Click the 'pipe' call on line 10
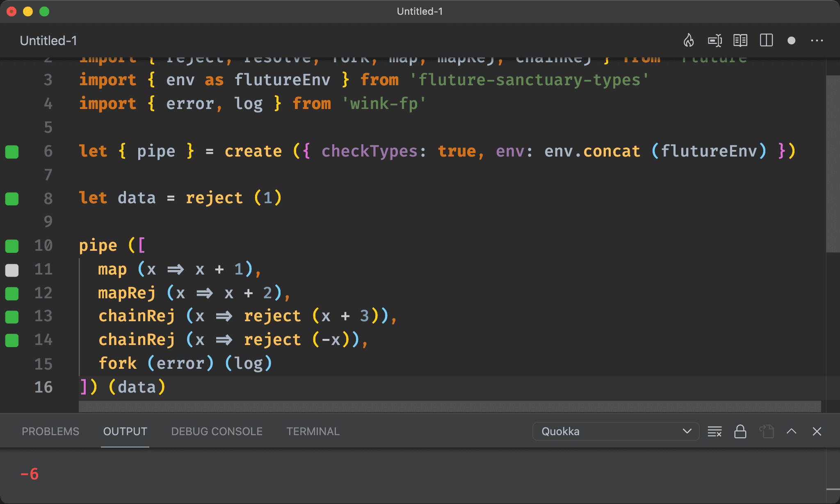840x504 pixels. pos(98,246)
